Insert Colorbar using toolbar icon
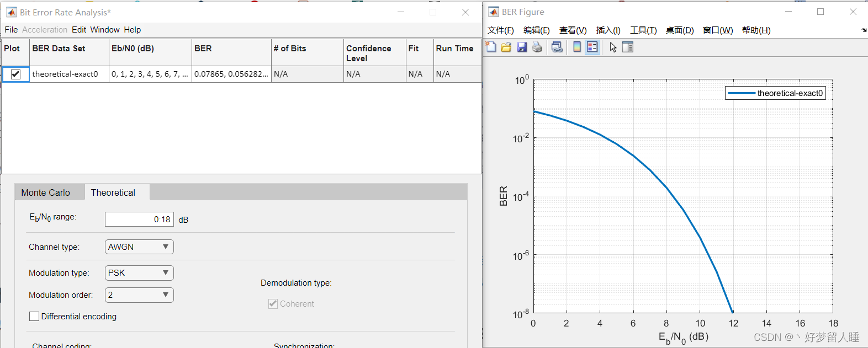 tap(577, 47)
